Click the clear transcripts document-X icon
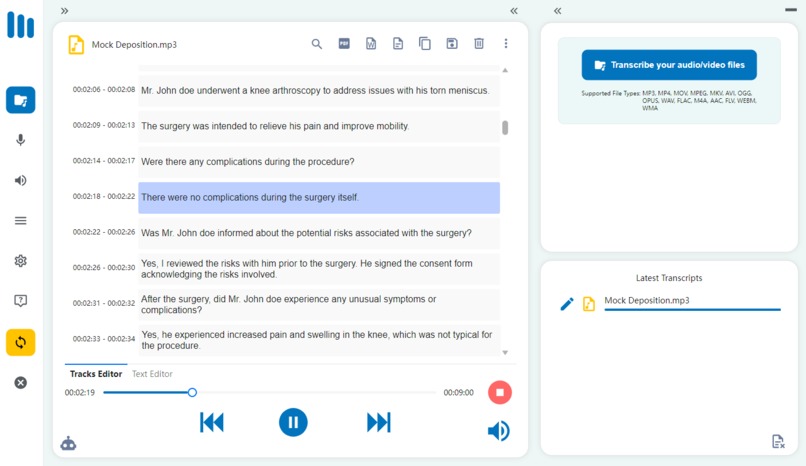 (x=778, y=441)
